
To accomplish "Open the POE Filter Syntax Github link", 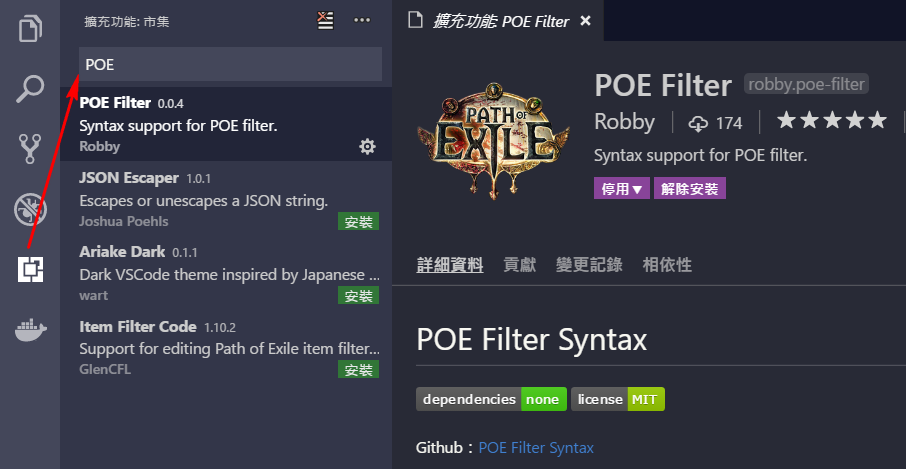I will pyautogui.click(x=536, y=448).
